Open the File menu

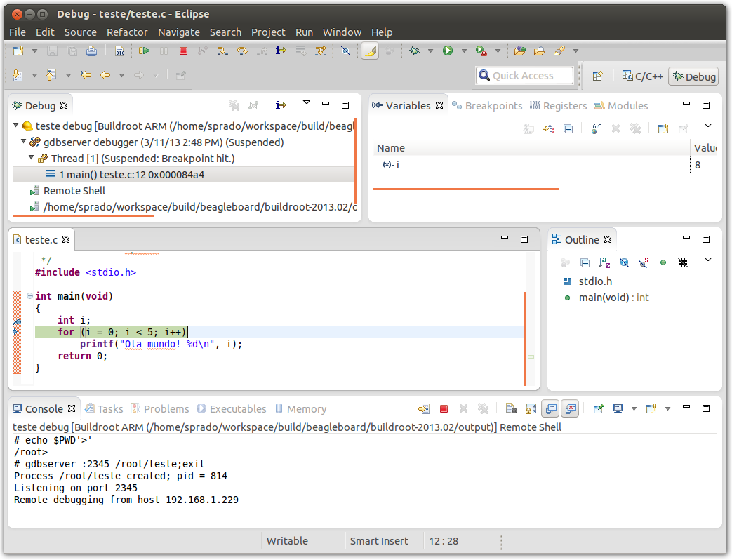coord(18,32)
